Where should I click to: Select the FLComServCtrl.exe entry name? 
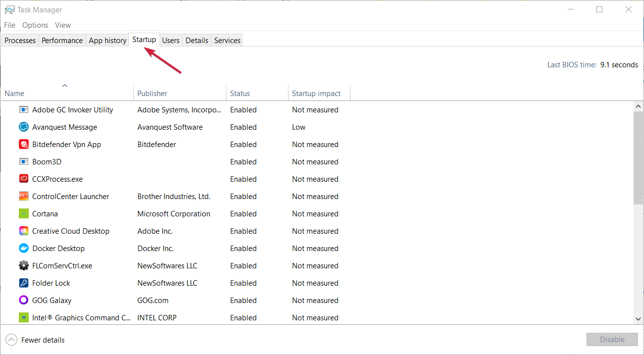tap(62, 266)
